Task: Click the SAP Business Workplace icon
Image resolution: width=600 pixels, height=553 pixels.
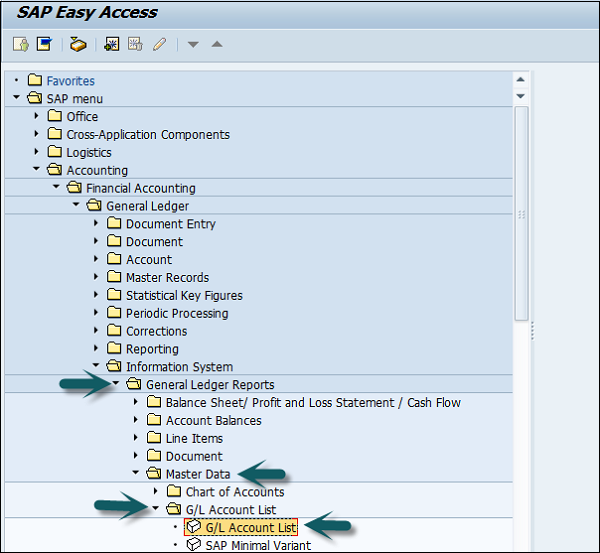Action: (77, 44)
